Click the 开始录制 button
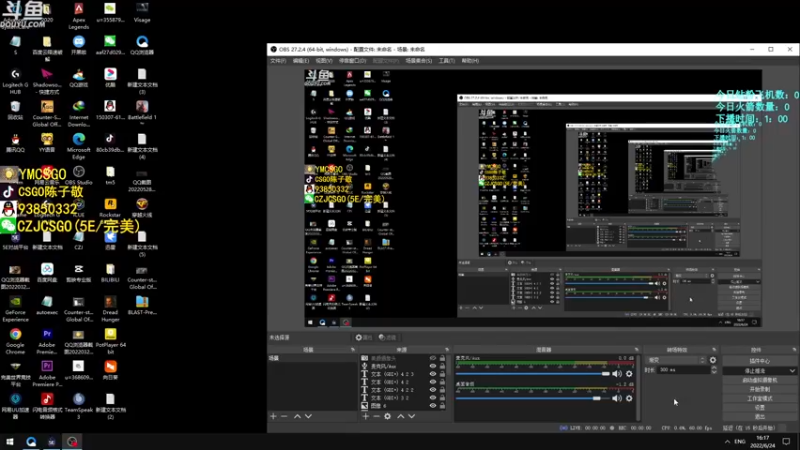Viewport: 800px width, 450px height. [x=759, y=389]
